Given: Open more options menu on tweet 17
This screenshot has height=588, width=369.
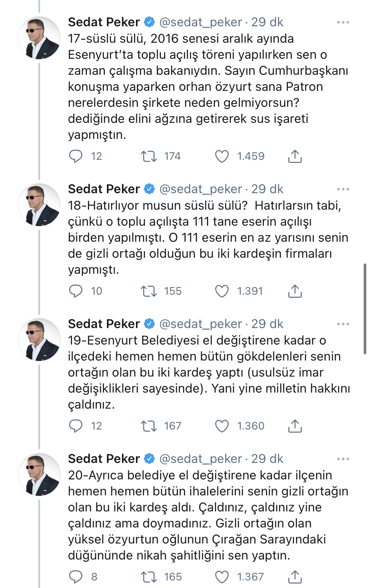Looking at the screenshot, I should point(343,22).
